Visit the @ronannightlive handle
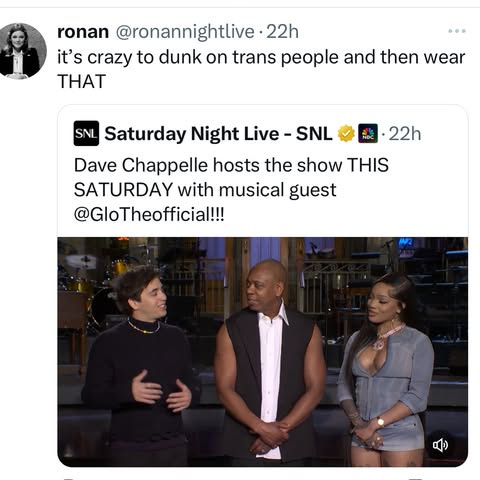Image resolution: width=480 pixels, height=480 pixels. pos(185,32)
